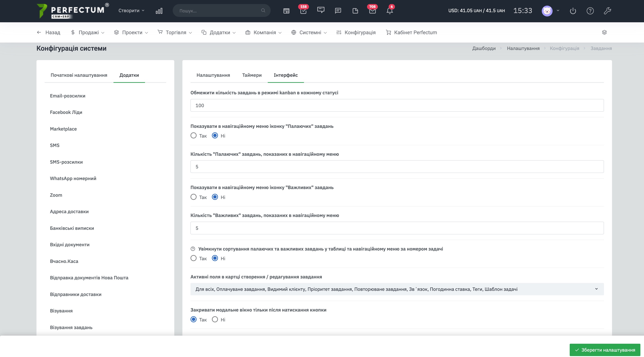
Task: Select Так for sorting by task number
Action: tap(193, 258)
